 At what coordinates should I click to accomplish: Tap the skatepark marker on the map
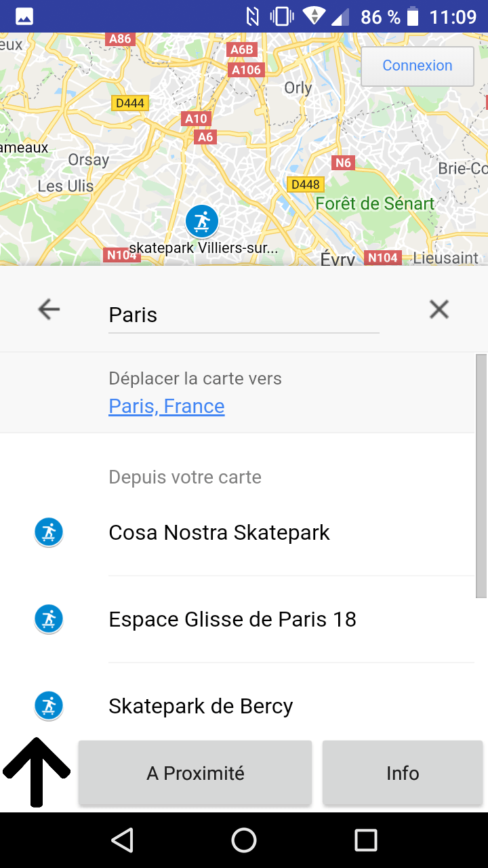click(x=202, y=221)
